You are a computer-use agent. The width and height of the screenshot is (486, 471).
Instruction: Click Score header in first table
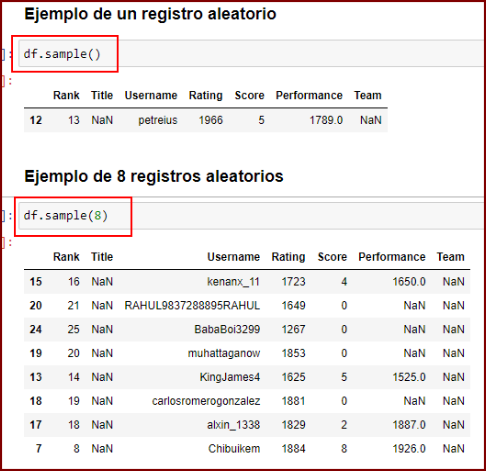(x=249, y=95)
